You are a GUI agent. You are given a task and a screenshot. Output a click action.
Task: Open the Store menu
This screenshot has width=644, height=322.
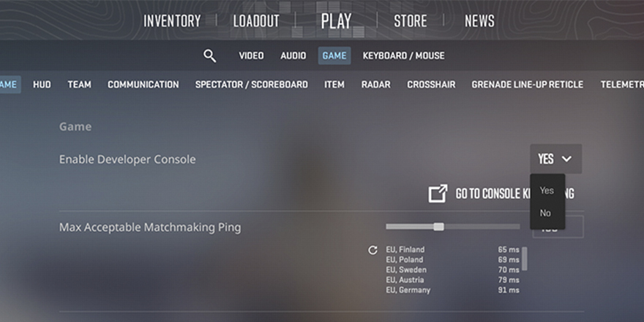411,21
